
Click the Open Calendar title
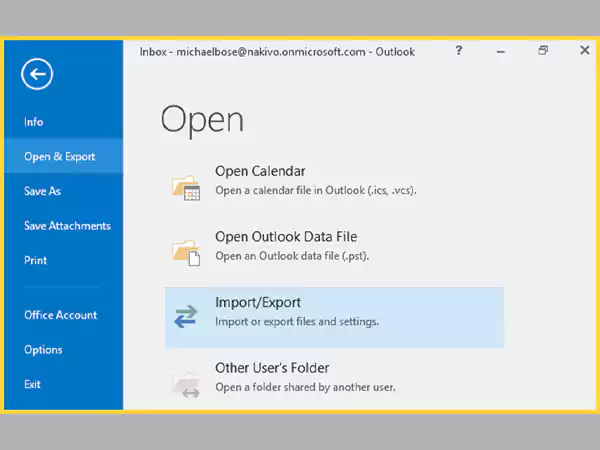(260, 171)
